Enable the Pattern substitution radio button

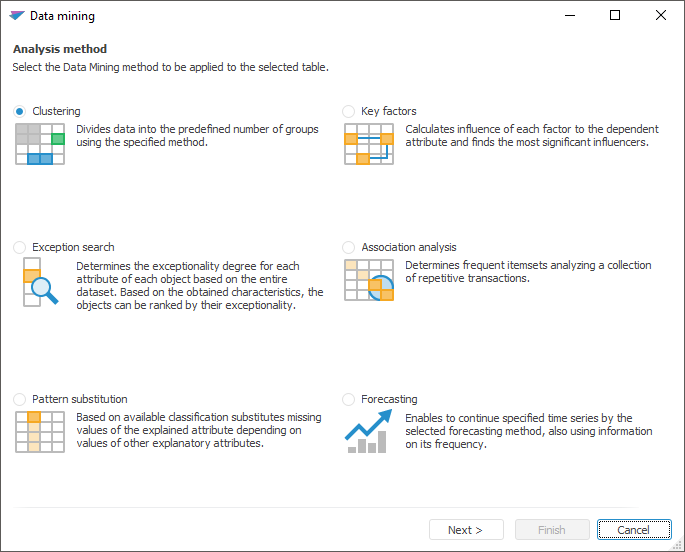pyautogui.click(x=20, y=399)
